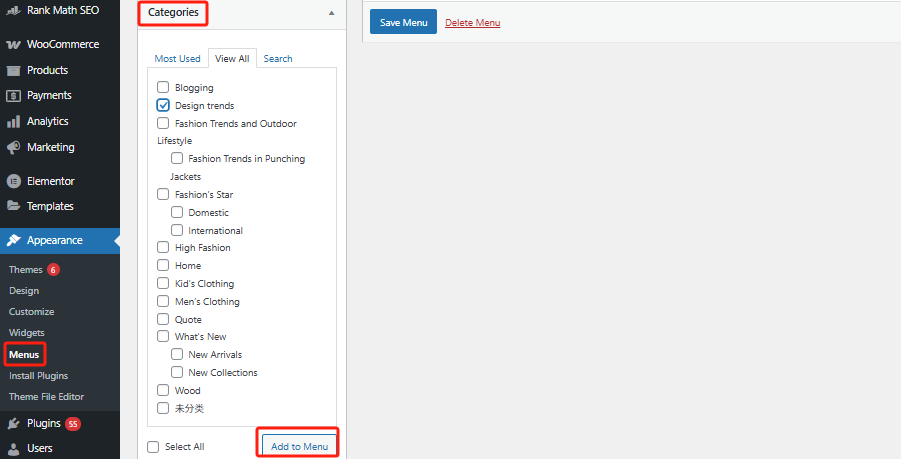Click the Marketing megaphone icon
The width and height of the screenshot is (901, 459).
14,147
